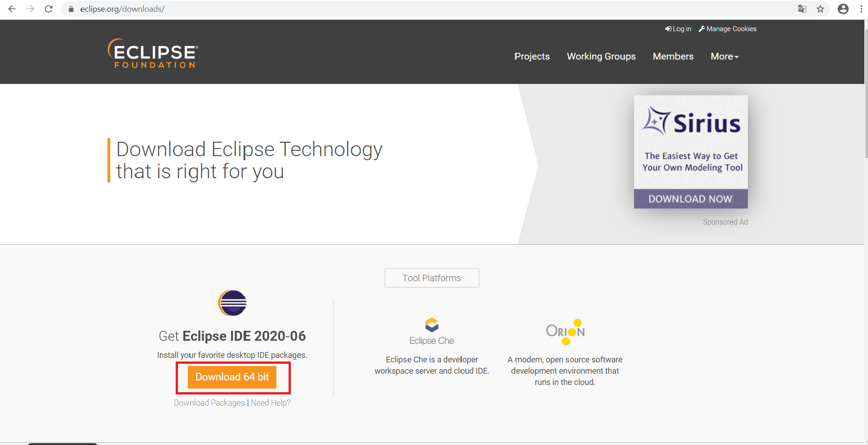Click the Get Eclipse IDE 2020-06 heading
Viewport: 868px width, 445px height.
[232, 336]
